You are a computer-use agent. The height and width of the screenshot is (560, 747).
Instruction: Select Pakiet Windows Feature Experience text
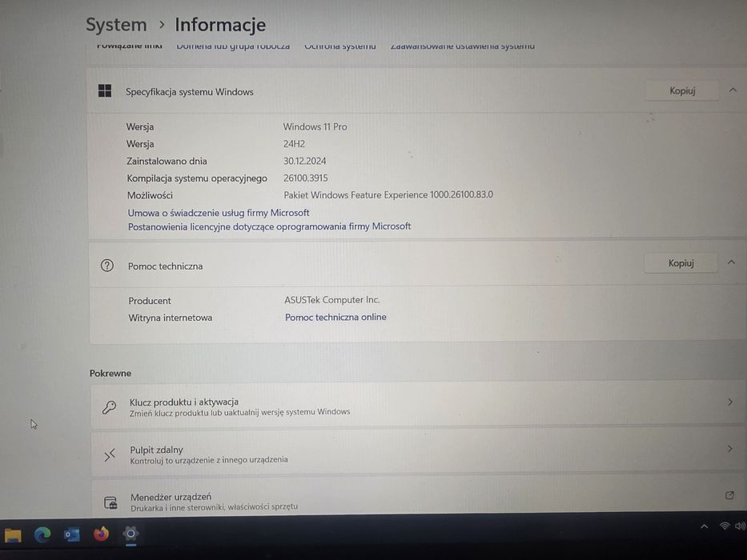coord(388,194)
